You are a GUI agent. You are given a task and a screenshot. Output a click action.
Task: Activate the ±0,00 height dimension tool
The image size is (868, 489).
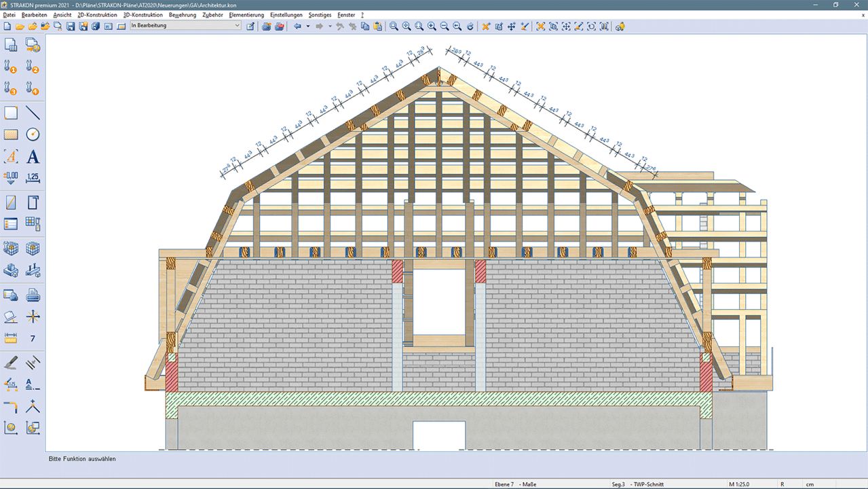click(11, 178)
